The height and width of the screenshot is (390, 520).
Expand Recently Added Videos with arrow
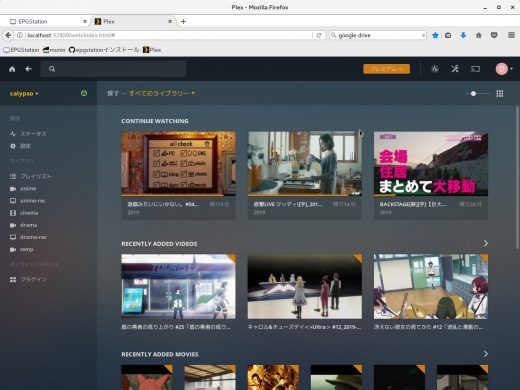point(486,244)
